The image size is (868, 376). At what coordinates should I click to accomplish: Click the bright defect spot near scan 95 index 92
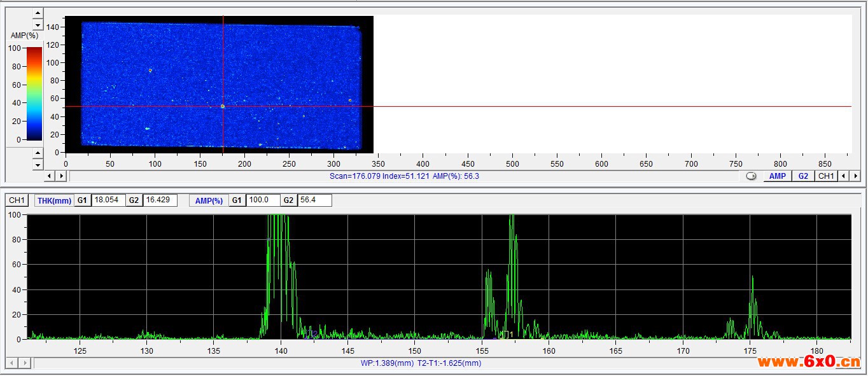tap(150, 71)
